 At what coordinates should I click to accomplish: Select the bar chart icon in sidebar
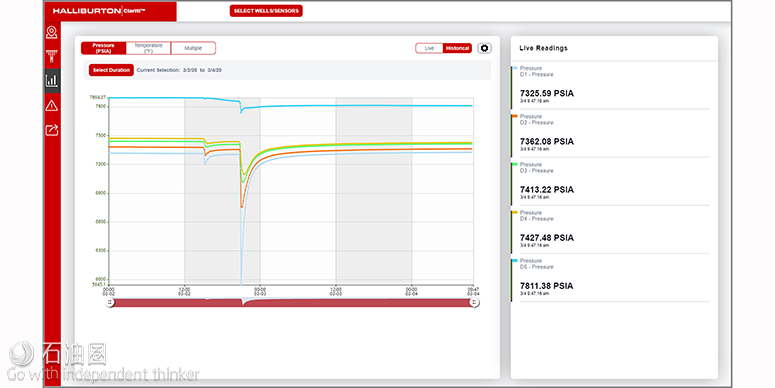(51, 81)
